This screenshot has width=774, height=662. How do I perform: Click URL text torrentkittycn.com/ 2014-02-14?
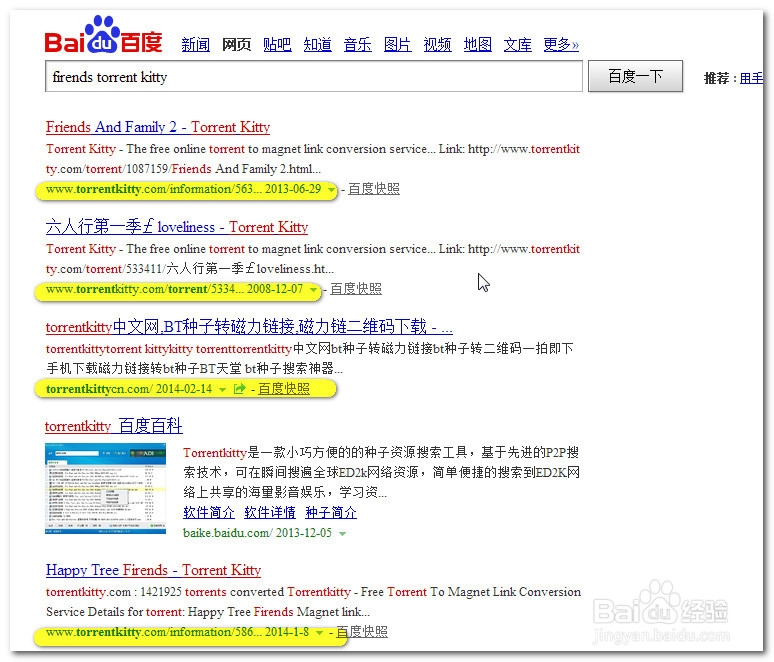129,389
